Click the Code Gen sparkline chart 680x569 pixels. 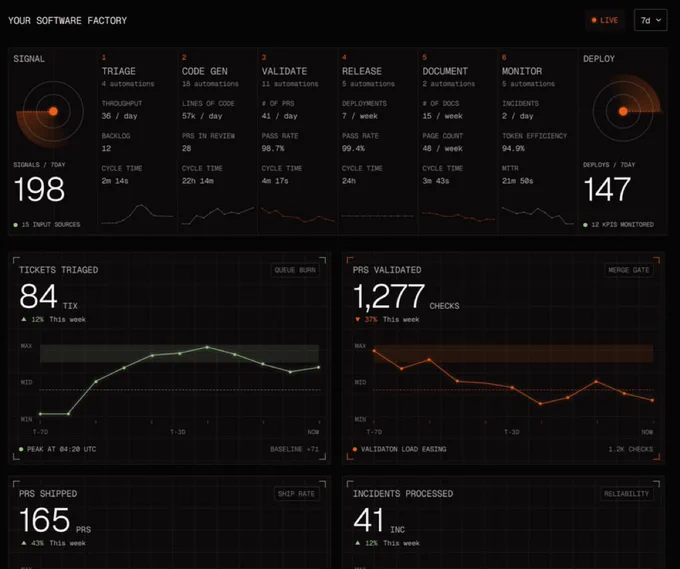(218, 216)
